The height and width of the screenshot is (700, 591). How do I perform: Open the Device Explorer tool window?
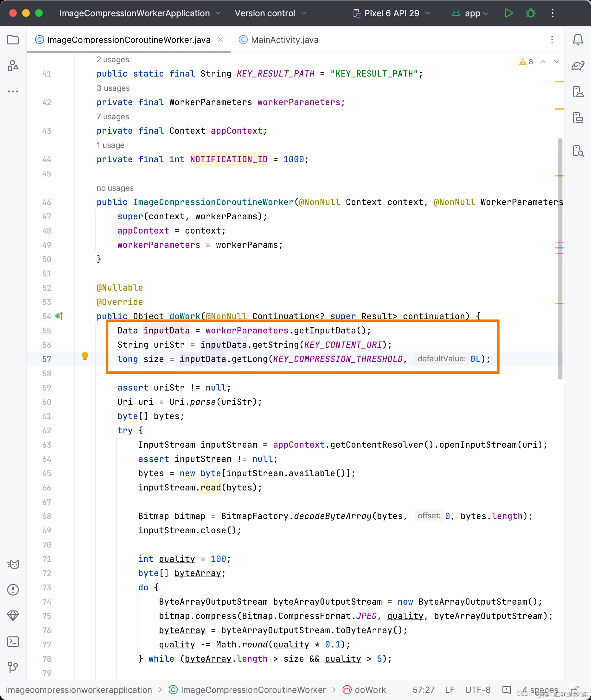pos(578,151)
